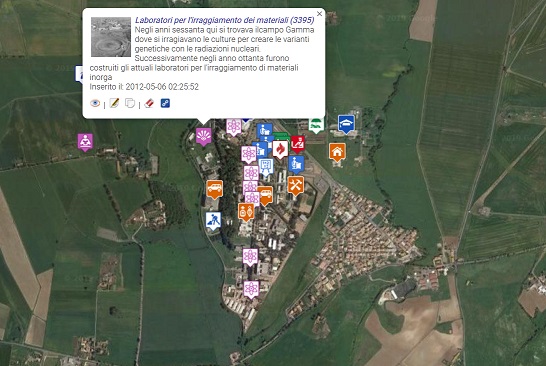Select the green umbrella beach marker

pos(316,125)
